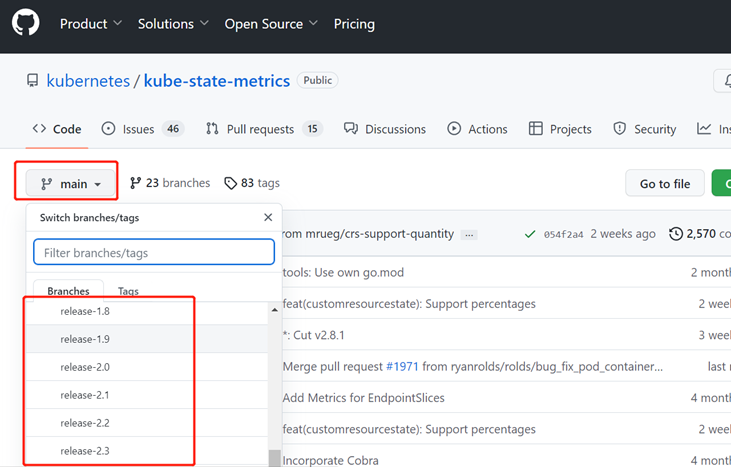
Task: Open commit '*: Cut v2.8.1'
Action: (313, 335)
